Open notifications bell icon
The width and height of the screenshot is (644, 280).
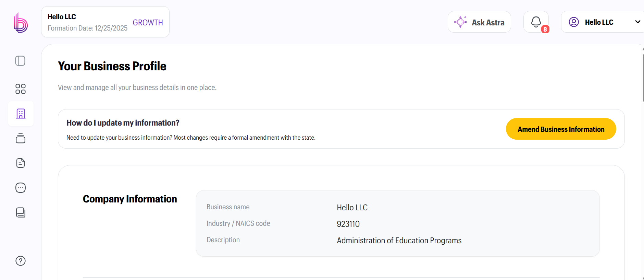click(536, 22)
